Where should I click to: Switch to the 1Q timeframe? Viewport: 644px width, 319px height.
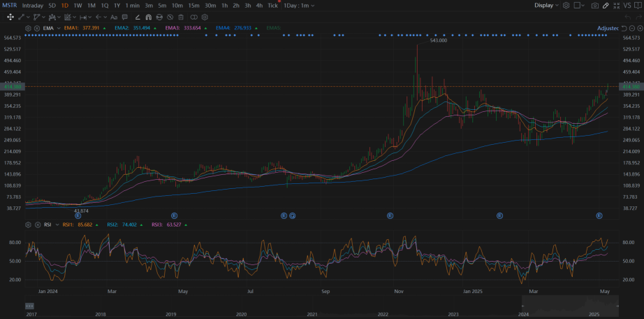click(105, 6)
